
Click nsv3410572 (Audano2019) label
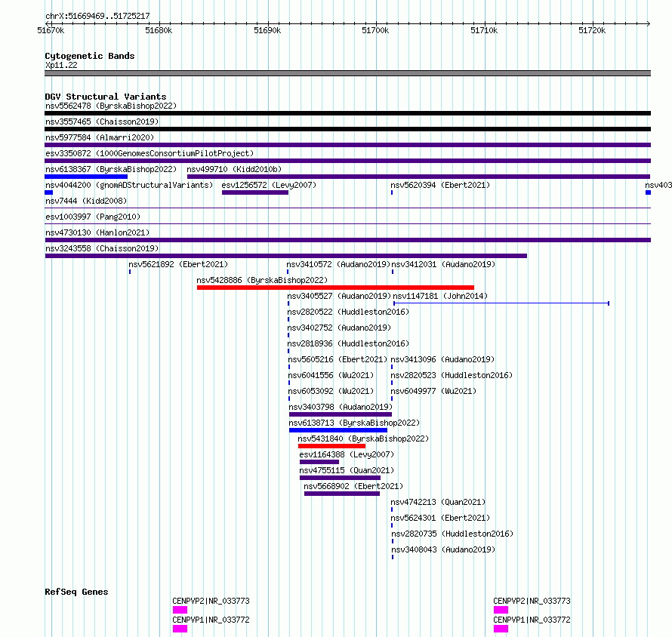[x=338, y=264]
